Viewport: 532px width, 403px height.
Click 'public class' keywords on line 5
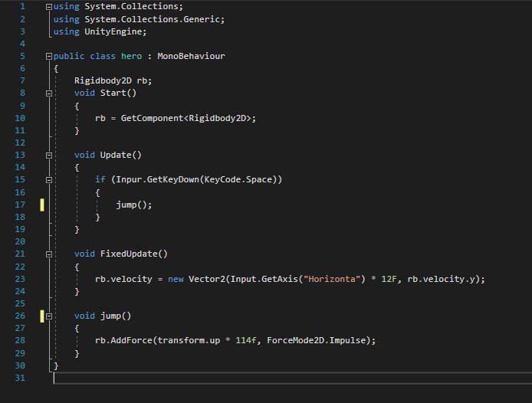click(x=84, y=56)
